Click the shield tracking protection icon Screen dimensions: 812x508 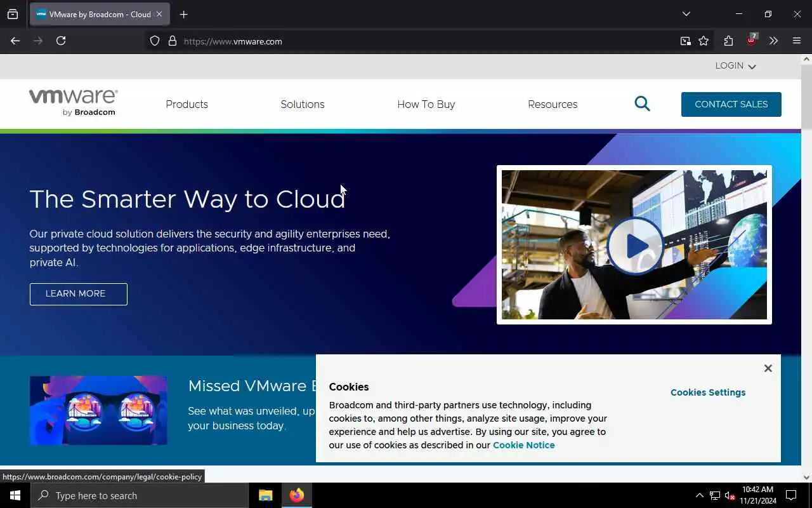coord(155,41)
